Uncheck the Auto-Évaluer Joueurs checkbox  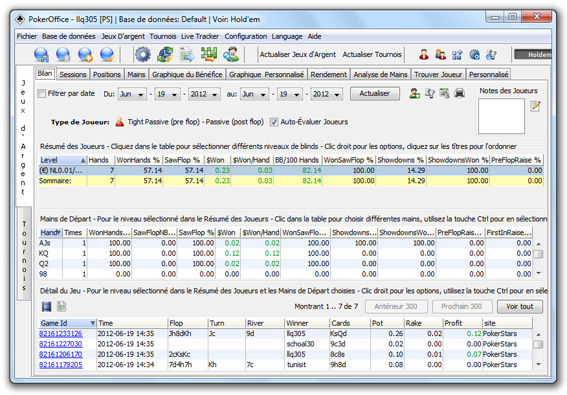[x=274, y=122]
